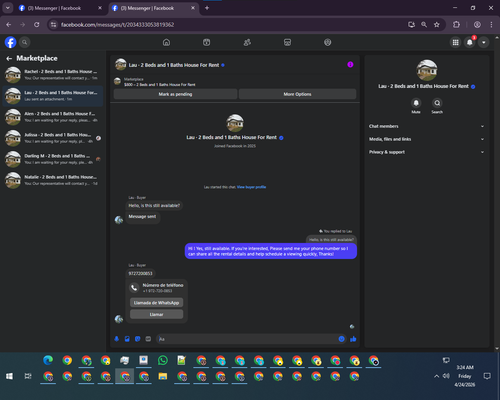Go back using the arrow beside Marketplace

tap(9, 59)
